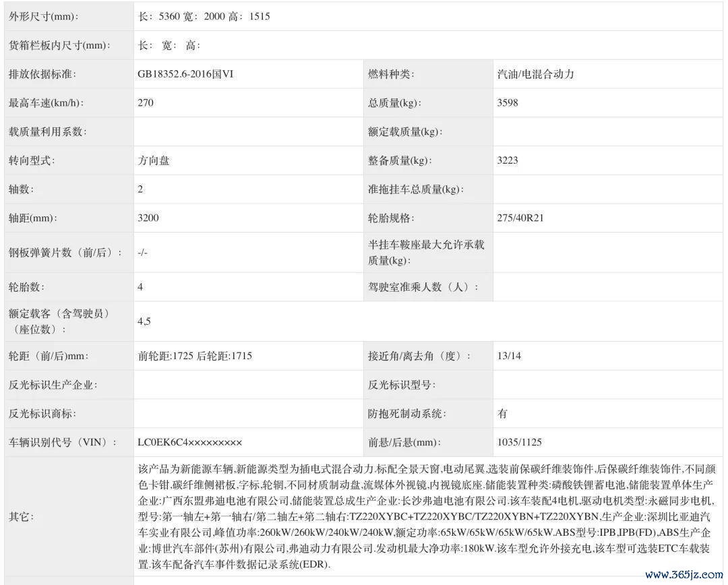This screenshot has height=585, width=728.
Task: Click the top speed value 270
Action: tap(146, 103)
